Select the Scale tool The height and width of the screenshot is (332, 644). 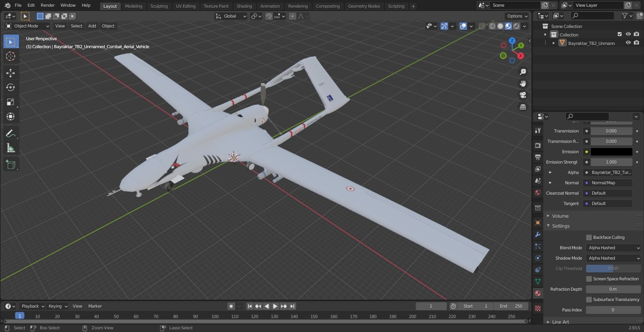(11, 102)
